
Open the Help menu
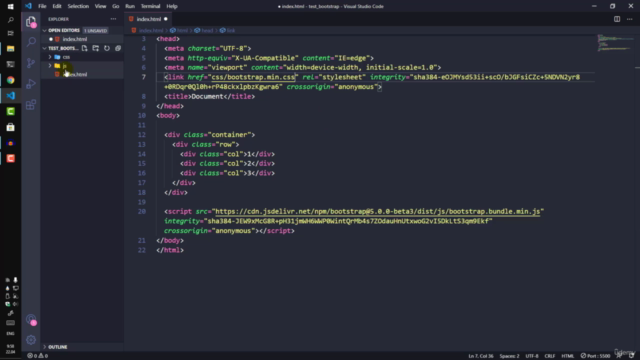point(172,6)
